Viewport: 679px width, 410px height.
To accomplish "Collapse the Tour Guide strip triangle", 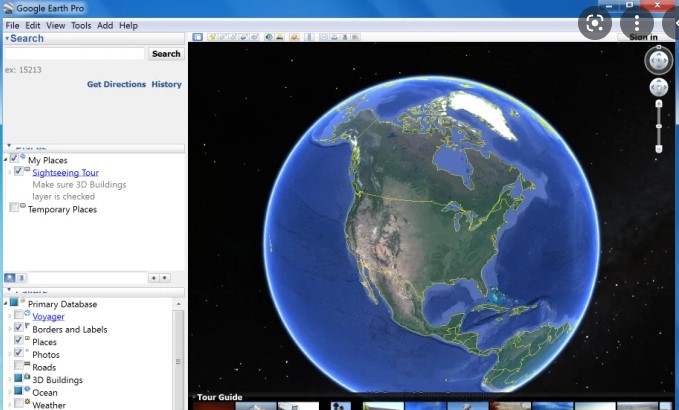I will click(194, 397).
